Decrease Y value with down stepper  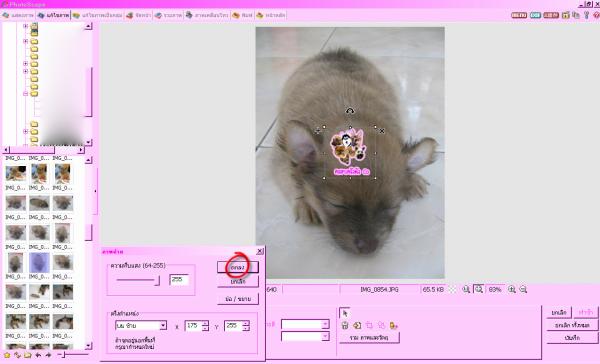click(x=246, y=328)
